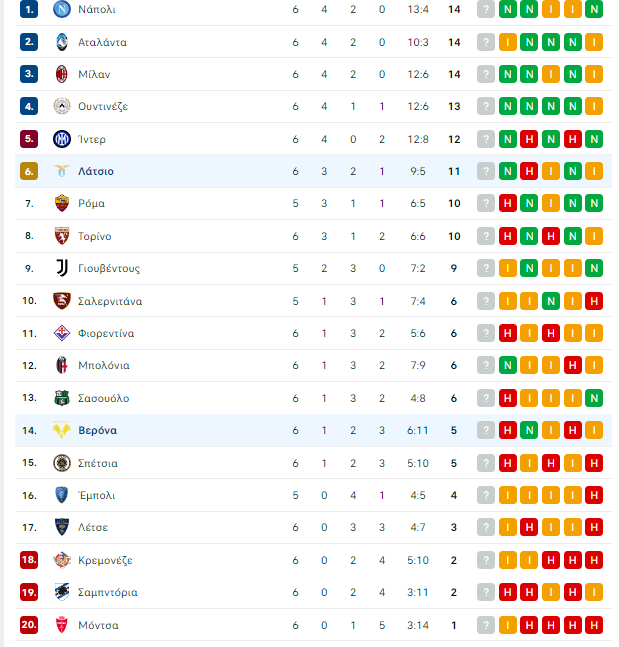619x647 pixels.
Task: Click the red rank 20 relegation badge
Action: click(x=29, y=625)
